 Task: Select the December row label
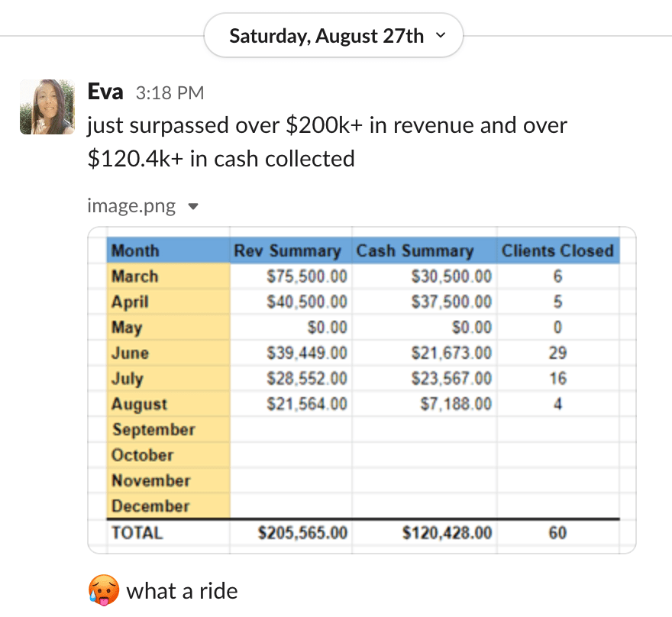tap(150, 506)
